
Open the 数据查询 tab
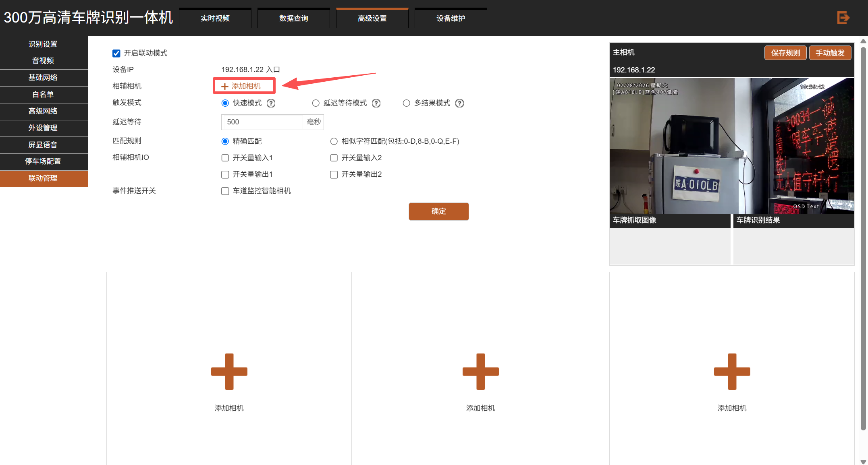(x=293, y=18)
